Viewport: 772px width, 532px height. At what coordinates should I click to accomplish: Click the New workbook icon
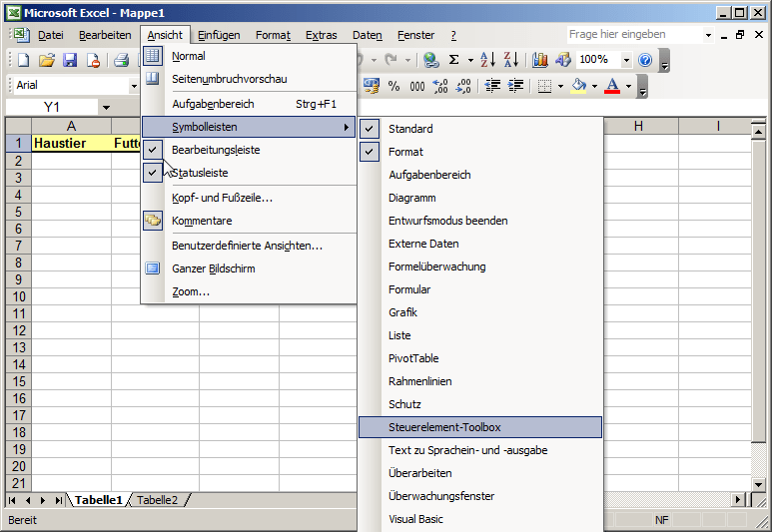[23, 60]
